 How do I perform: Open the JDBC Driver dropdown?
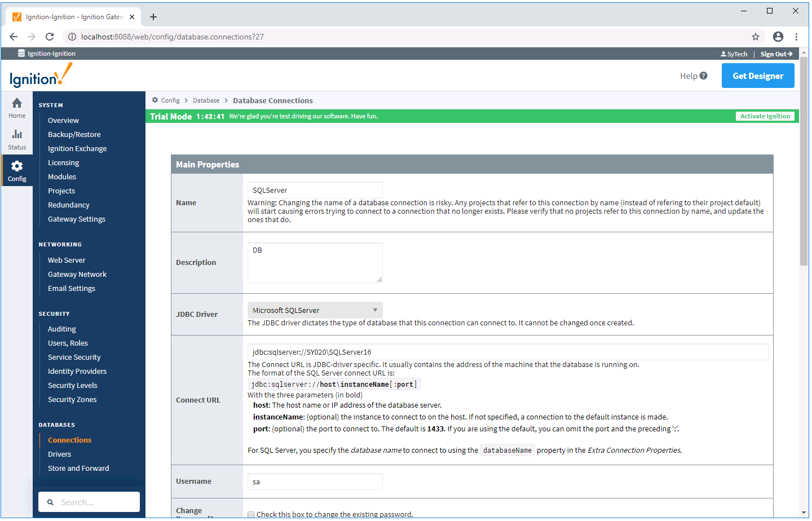coord(315,310)
